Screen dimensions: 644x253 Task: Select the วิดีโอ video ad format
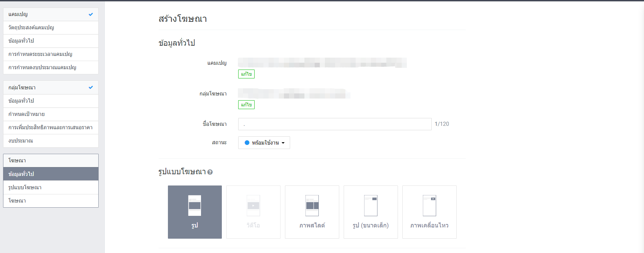coord(253,212)
